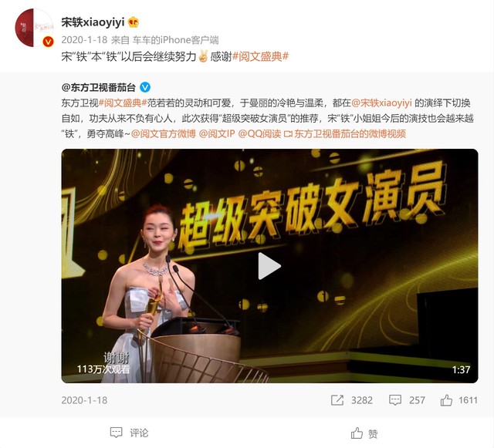Click the blue verified badge beside 东方卫视番茄台
Viewport: 494px width, 448px height.
[145, 87]
